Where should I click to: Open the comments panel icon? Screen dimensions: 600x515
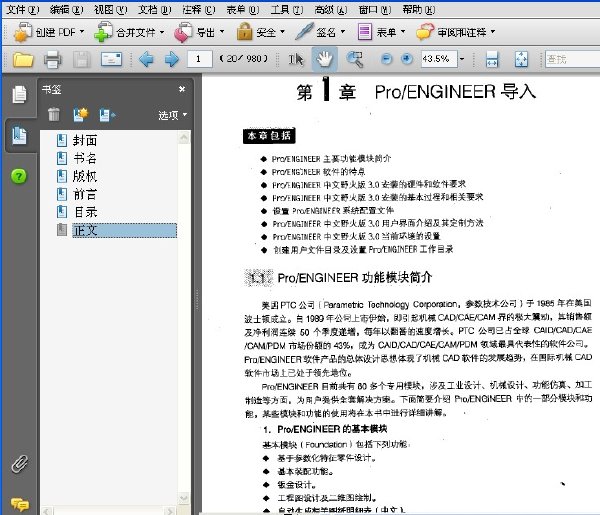(20, 504)
